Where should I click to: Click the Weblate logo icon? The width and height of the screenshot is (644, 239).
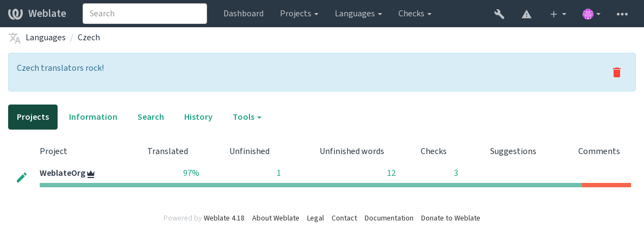click(15, 14)
